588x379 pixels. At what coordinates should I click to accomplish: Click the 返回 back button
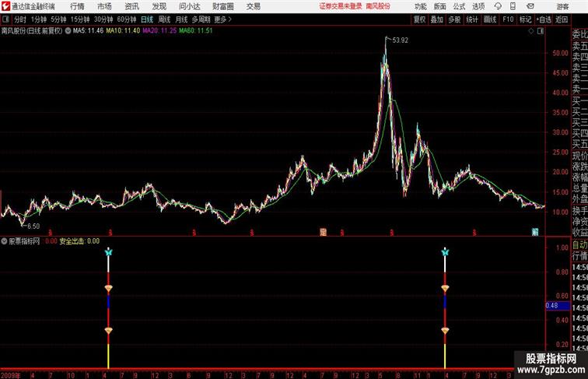pos(562,19)
